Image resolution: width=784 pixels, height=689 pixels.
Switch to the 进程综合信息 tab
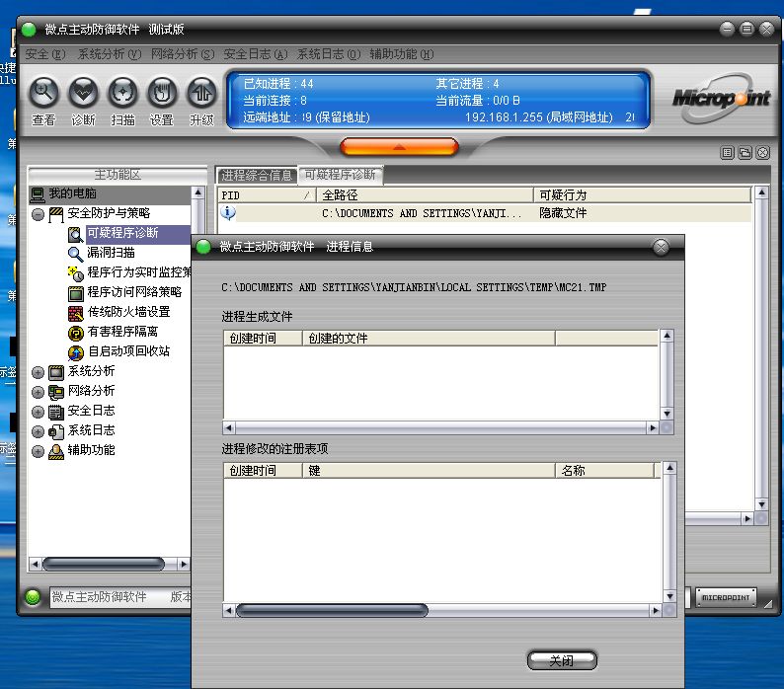[x=257, y=176]
